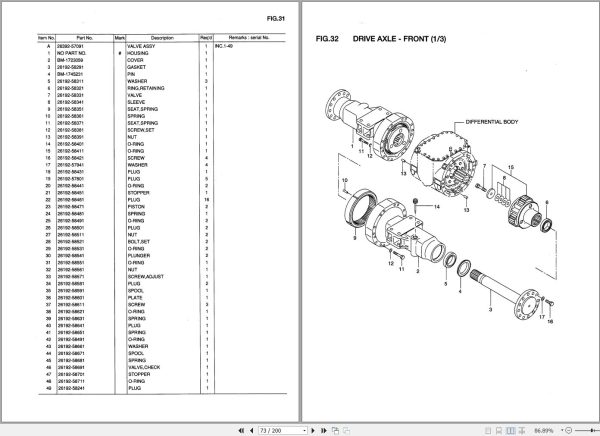Click the Part No. column header

point(85,38)
